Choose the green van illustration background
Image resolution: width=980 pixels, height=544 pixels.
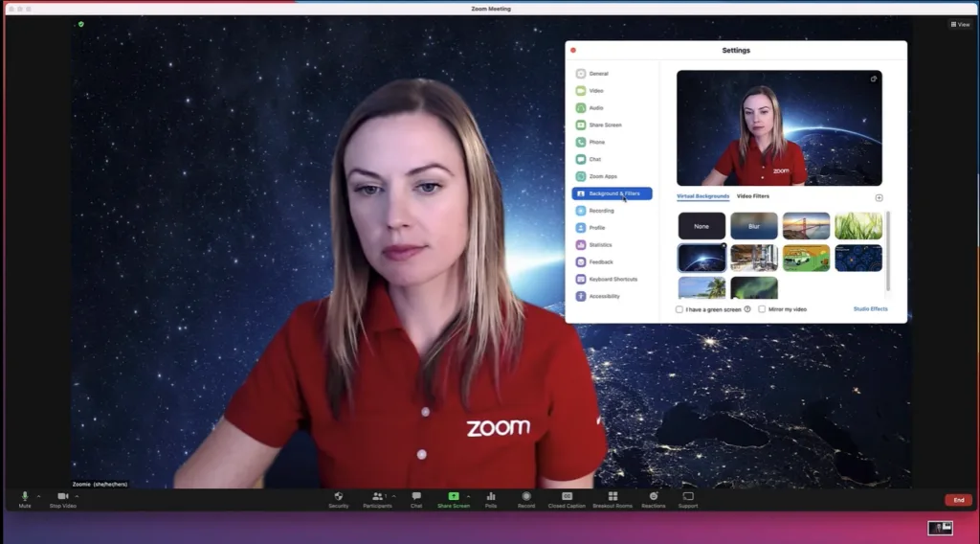[806, 259]
